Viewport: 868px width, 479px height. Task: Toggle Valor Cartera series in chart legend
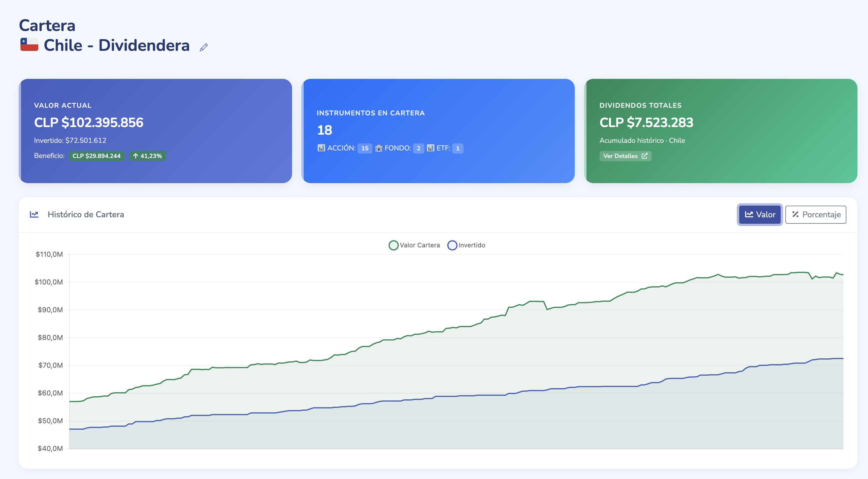point(419,245)
